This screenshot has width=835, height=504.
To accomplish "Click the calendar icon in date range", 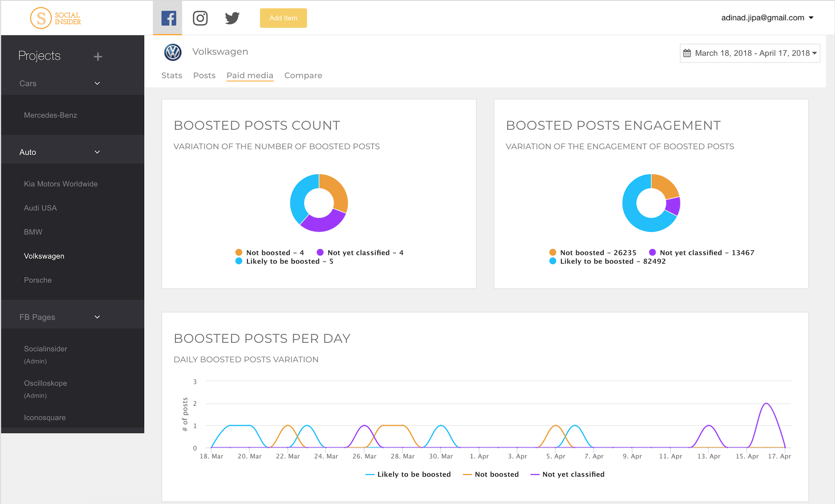I will coord(687,53).
